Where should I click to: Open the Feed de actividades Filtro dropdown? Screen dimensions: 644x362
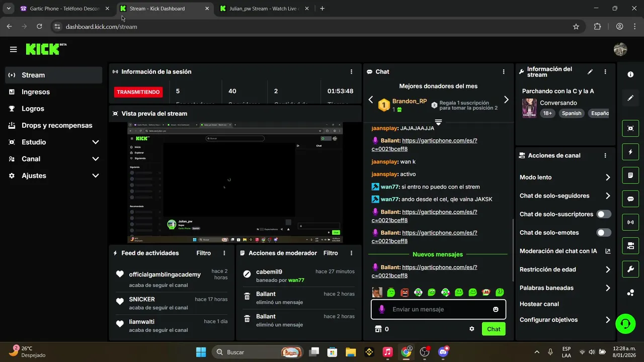click(203, 253)
